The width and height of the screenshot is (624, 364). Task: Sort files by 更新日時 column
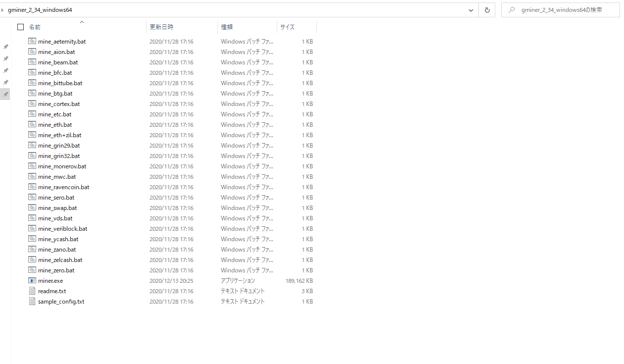(x=161, y=27)
